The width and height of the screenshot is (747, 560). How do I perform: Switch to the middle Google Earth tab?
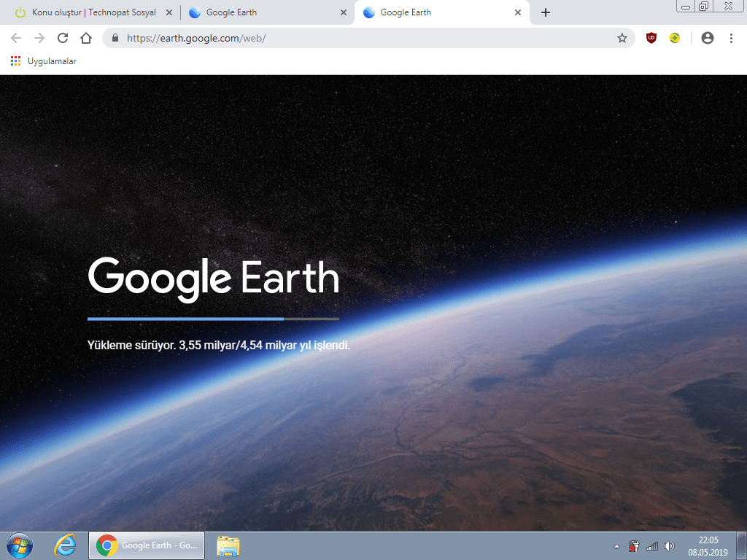click(x=267, y=12)
